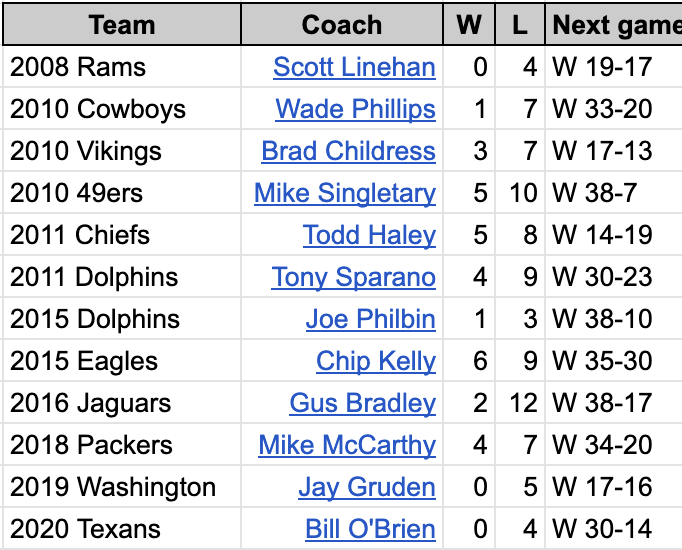
Task: Select the L column header
Action: (x=520, y=24)
